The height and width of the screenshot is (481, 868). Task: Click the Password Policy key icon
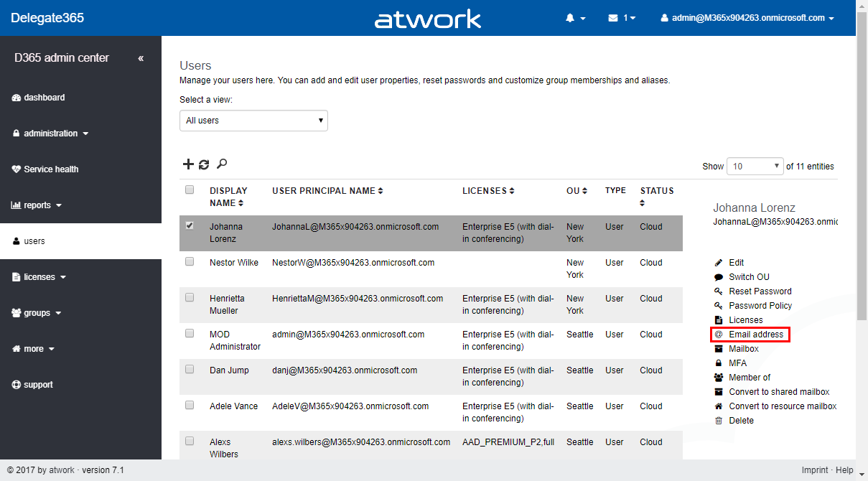point(718,306)
